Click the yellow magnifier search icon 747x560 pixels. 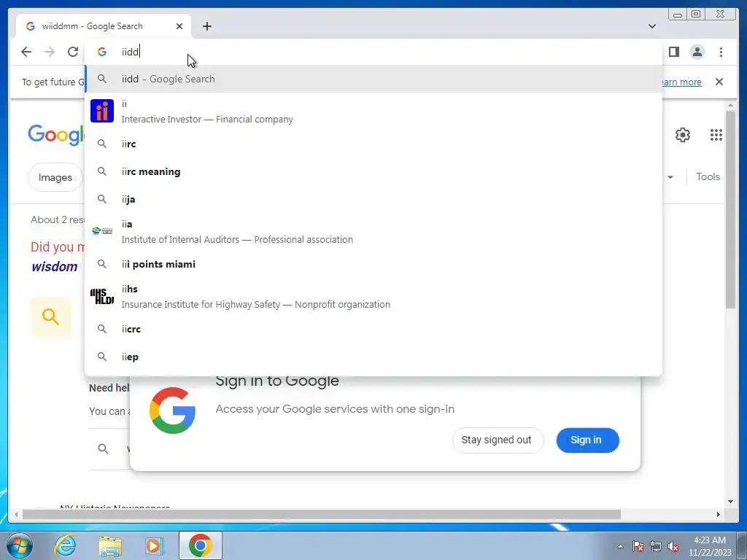tap(50, 316)
